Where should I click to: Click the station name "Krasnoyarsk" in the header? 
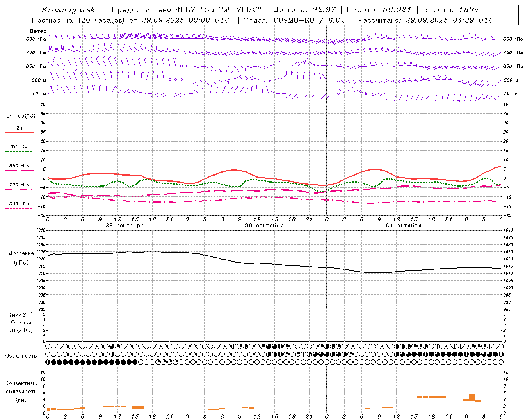[68, 10]
